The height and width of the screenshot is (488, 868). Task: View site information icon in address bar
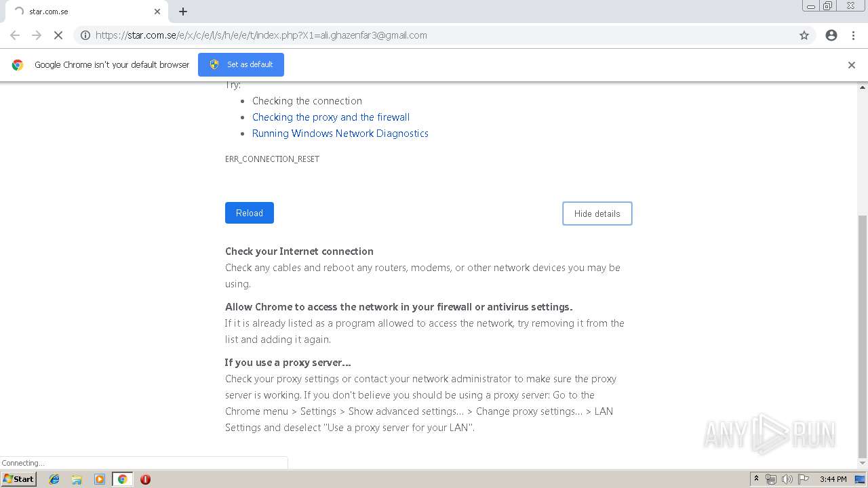click(85, 35)
